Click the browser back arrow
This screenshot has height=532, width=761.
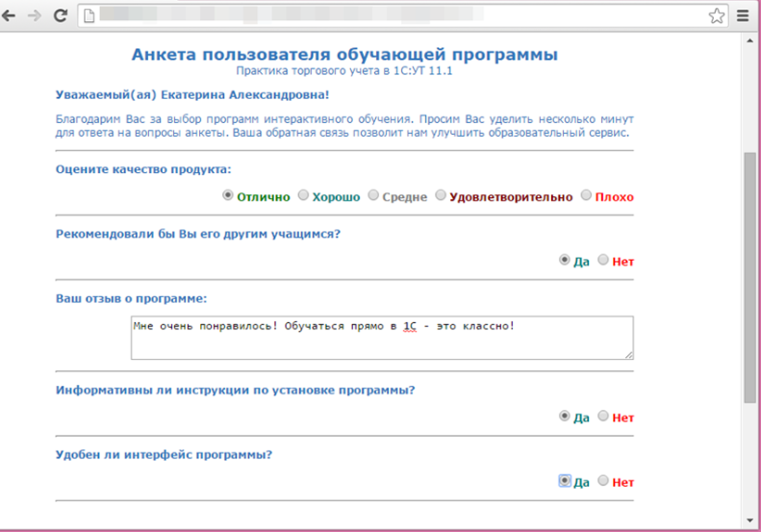coord(9,15)
